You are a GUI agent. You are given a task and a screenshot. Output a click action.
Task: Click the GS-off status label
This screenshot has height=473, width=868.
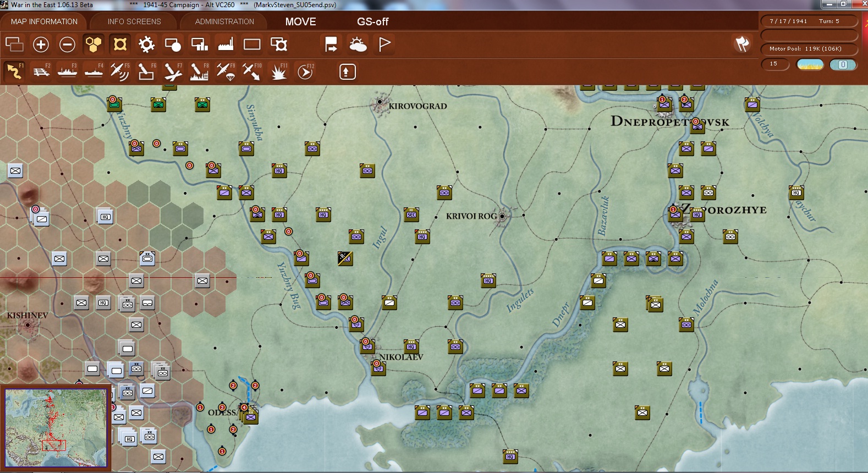point(373,21)
